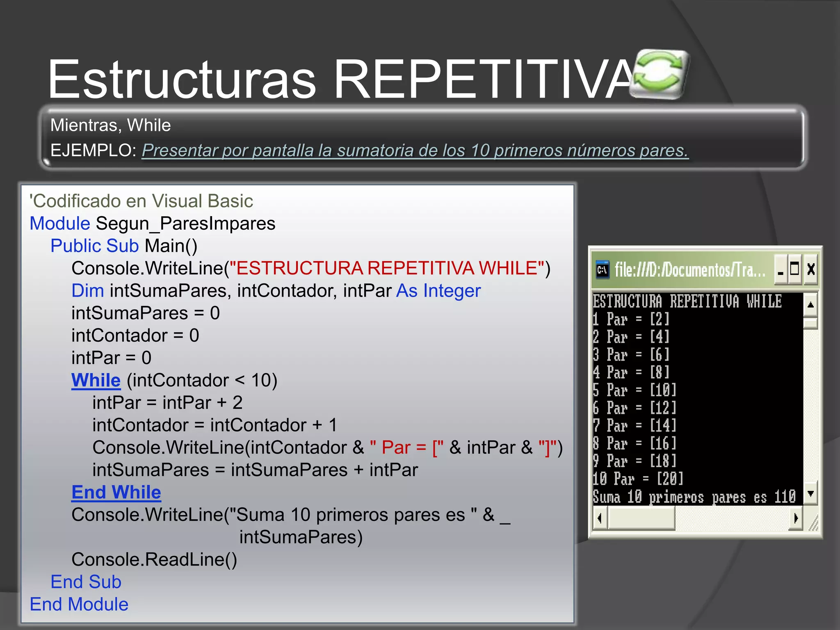
Task: Click the line 'intSumaPares = 0'
Action: coord(146,313)
